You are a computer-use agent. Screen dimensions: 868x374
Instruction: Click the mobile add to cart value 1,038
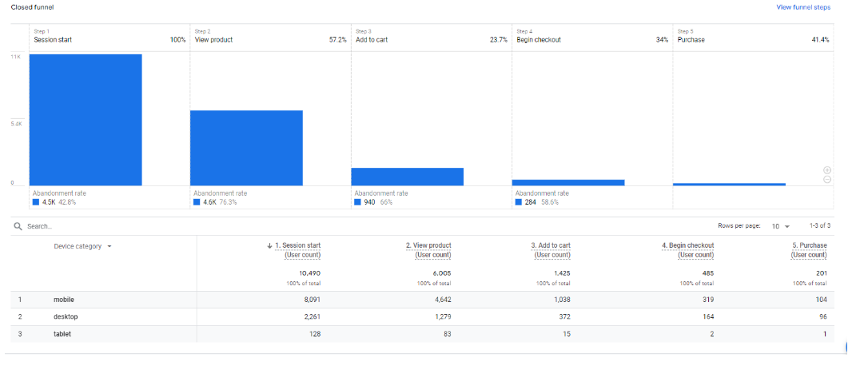[x=562, y=300]
